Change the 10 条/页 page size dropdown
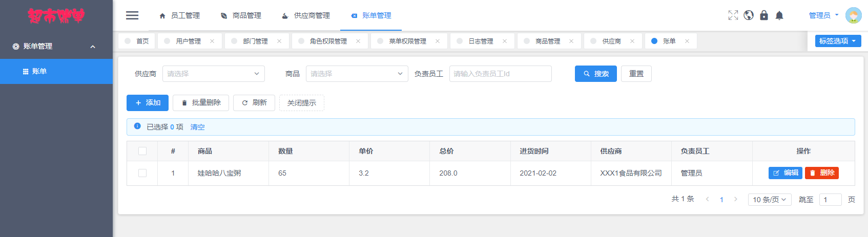The width and height of the screenshot is (868, 237). point(770,200)
